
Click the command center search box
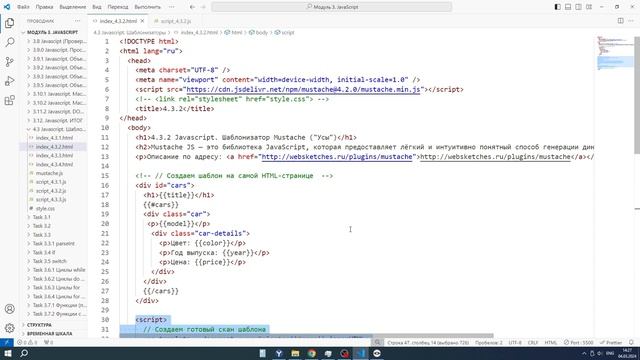tap(331, 7)
